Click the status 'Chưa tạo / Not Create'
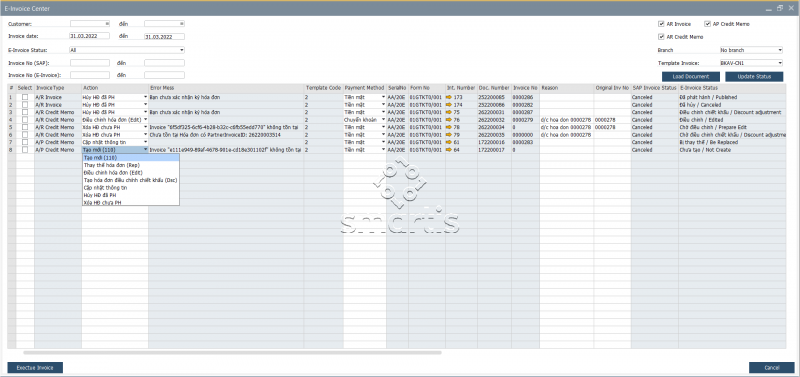Viewport: 800px width, 377px height. pos(705,150)
